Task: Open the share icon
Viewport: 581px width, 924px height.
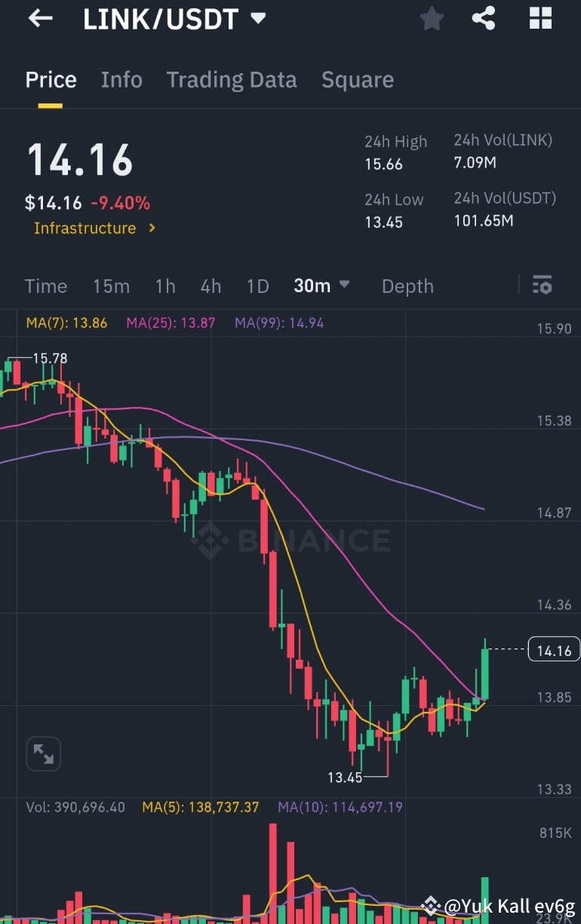Action: pos(483,18)
